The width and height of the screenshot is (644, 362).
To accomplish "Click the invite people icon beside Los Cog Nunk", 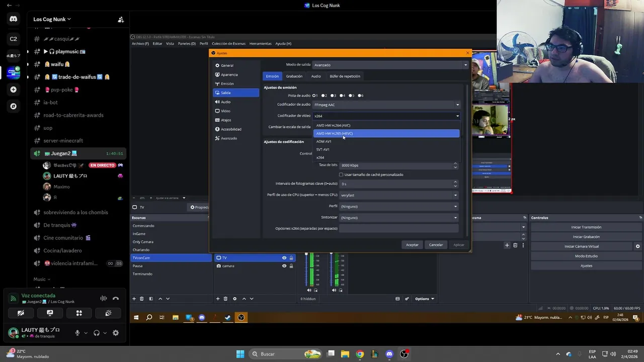I will tap(121, 20).
